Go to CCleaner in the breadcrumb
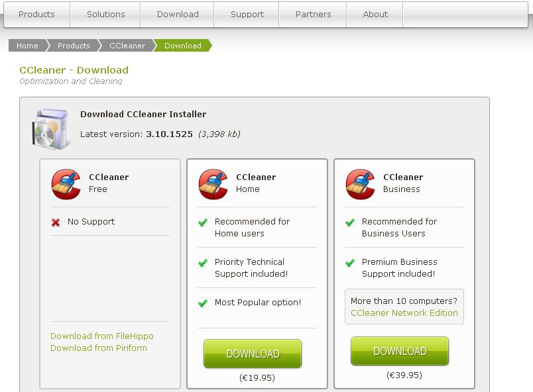 pos(127,46)
